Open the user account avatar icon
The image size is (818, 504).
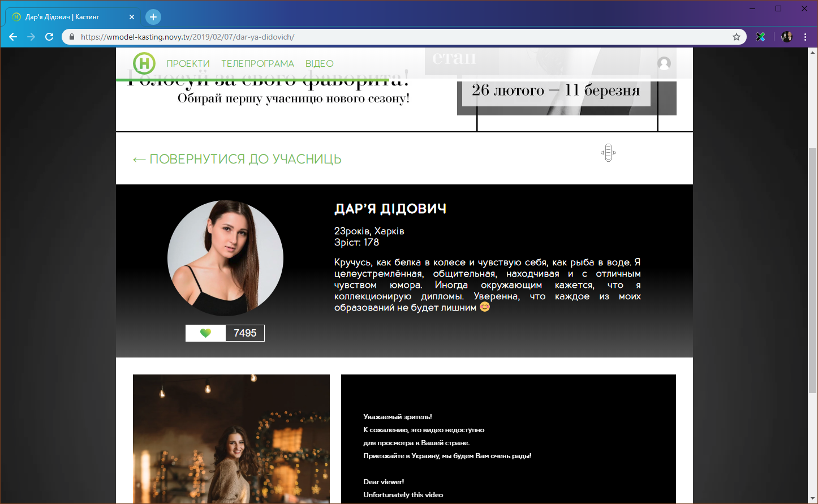point(664,63)
